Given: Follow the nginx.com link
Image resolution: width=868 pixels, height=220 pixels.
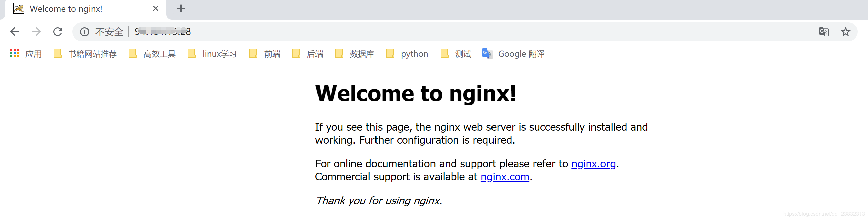Looking at the screenshot, I should pos(505,177).
